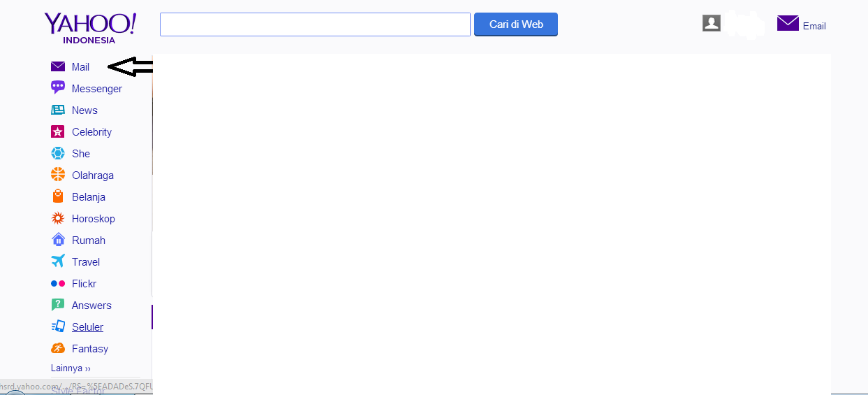This screenshot has width=868, height=395.
Task: Select the Horoskop sun icon
Action: [58, 218]
